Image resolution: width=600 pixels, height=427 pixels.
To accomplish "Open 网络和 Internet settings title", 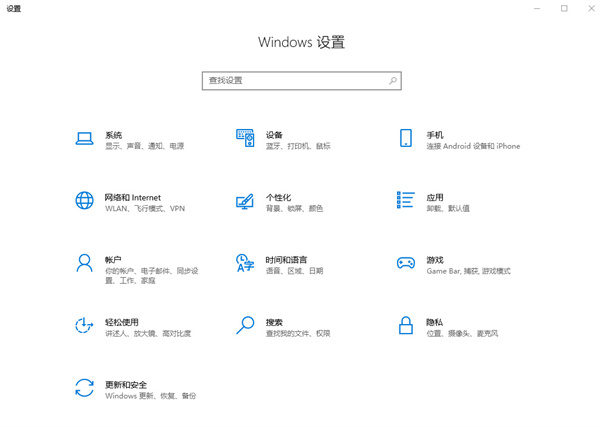I will pyautogui.click(x=133, y=197).
